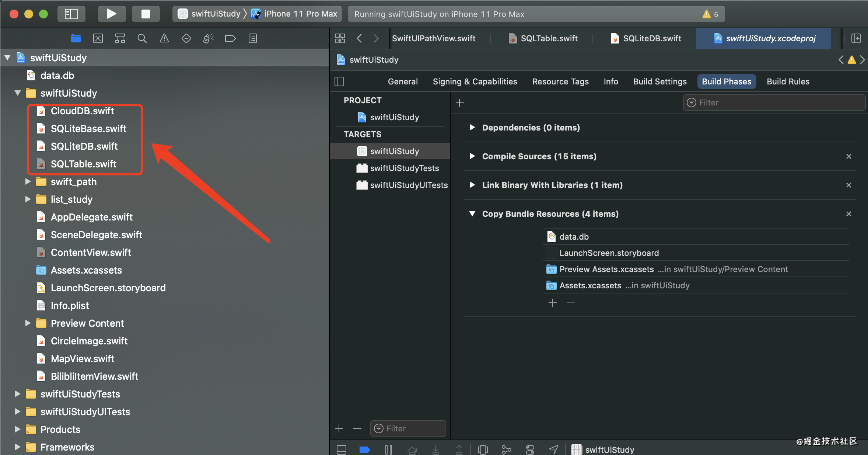Image resolution: width=868 pixels, height=455 pixels.
Task: Open the Build Rules tab
Action: (788, 81)
